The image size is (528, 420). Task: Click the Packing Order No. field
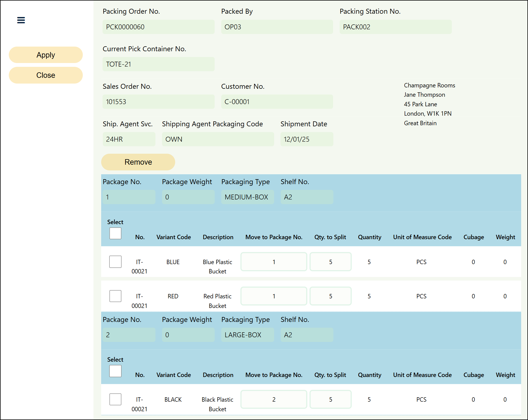158,27
